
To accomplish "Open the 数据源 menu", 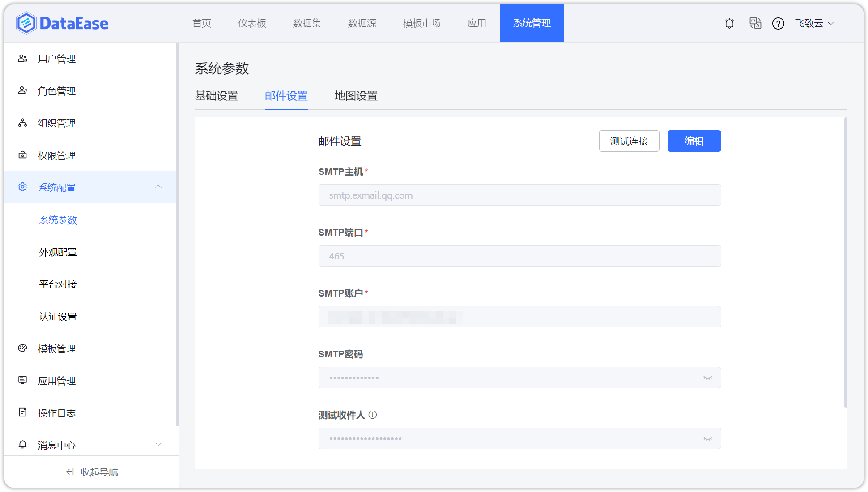I will (x=362, y=23).
